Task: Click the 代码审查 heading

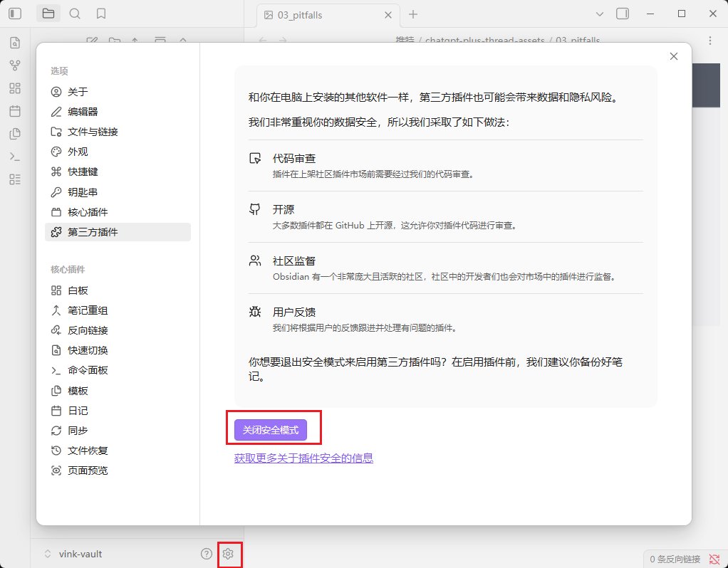Action: tap(294, 159)
